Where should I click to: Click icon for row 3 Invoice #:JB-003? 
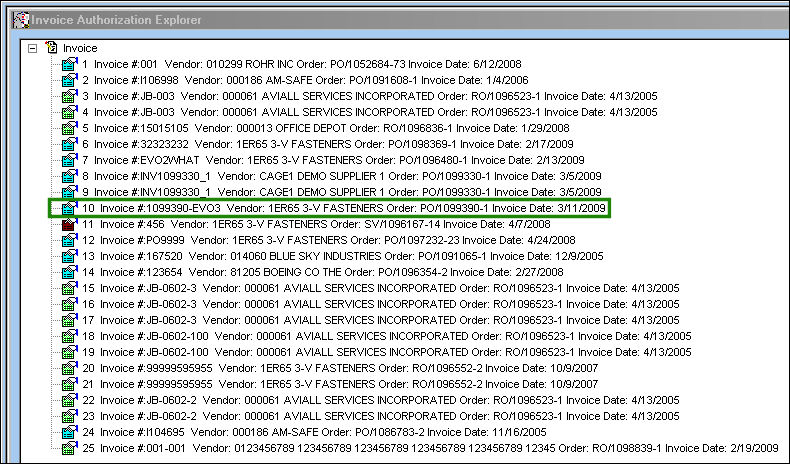click(70, 96)
